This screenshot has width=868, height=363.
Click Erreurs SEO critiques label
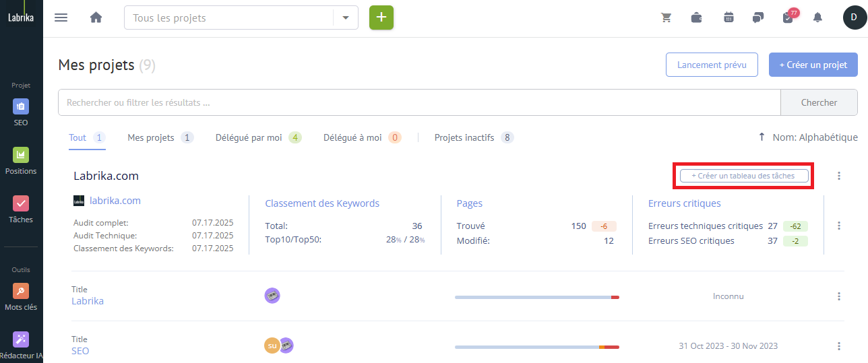[x=691, y=241]
